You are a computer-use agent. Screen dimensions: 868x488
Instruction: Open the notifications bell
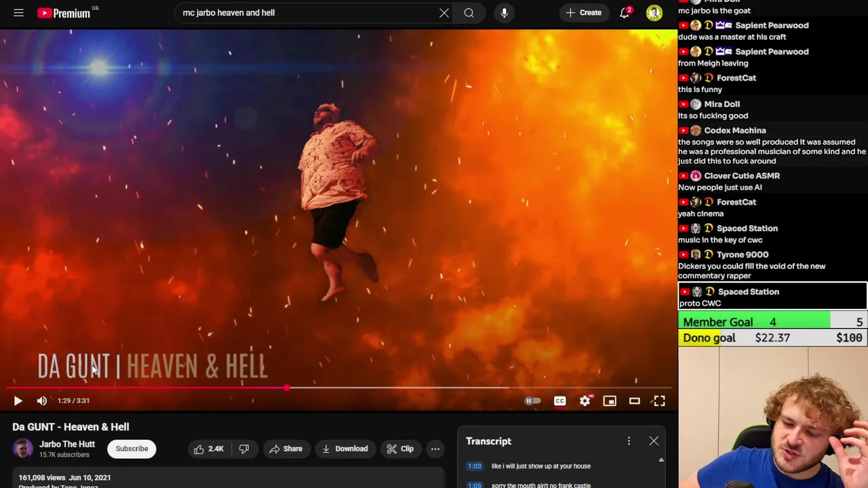625,13
